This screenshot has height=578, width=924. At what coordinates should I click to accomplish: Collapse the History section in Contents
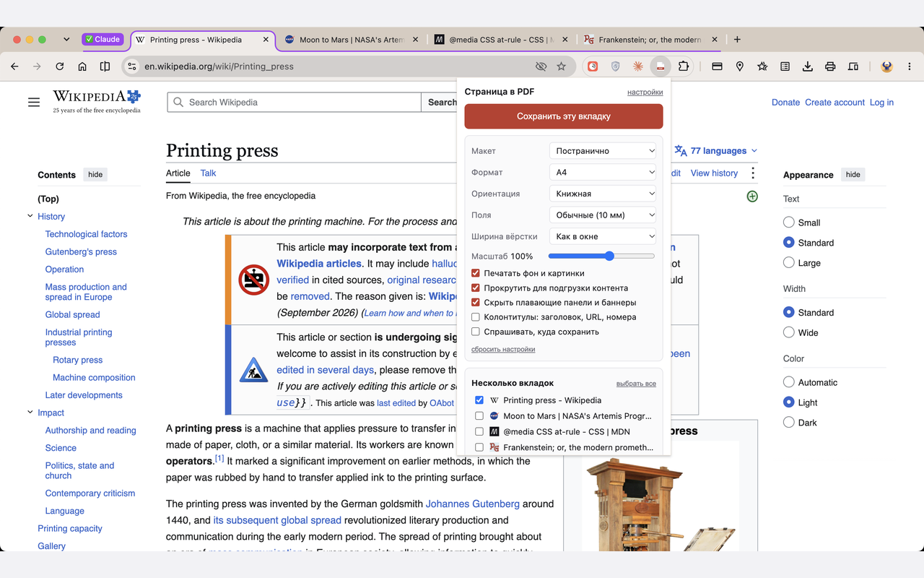(x=30, y=216)
